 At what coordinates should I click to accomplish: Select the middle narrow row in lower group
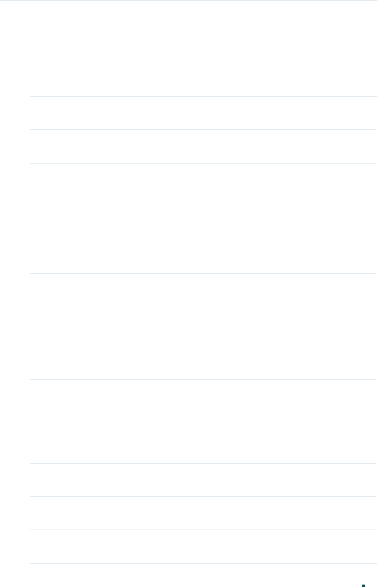(x=203, y=513)
